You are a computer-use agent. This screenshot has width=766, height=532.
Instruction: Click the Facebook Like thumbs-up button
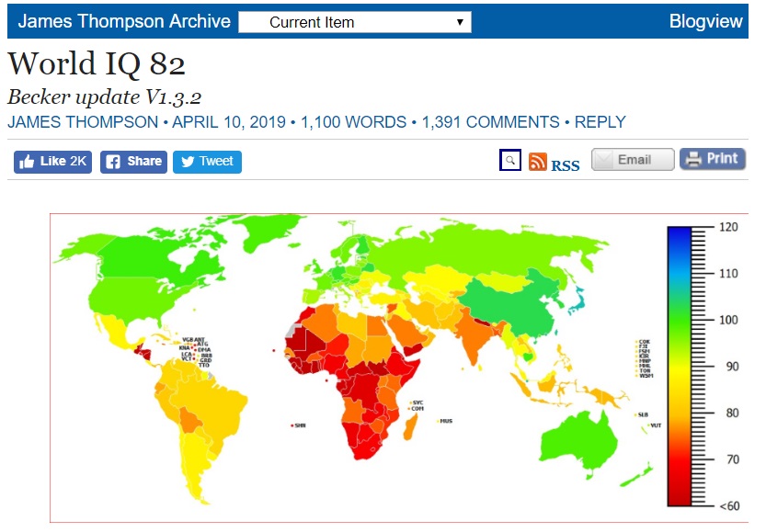52,162
